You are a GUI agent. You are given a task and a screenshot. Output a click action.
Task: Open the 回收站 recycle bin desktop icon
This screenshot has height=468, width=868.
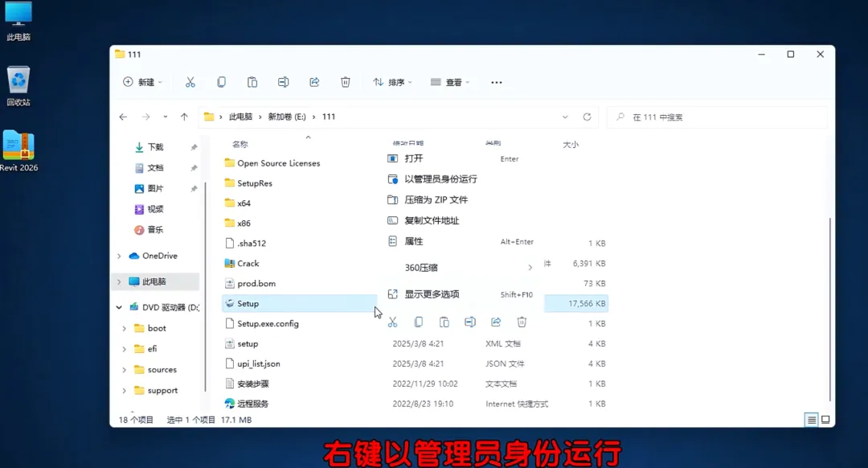[x=18, y=86]
